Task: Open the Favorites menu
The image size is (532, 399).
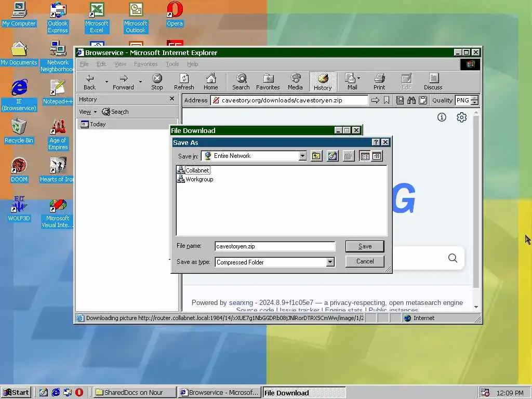Action: (145, 64)
